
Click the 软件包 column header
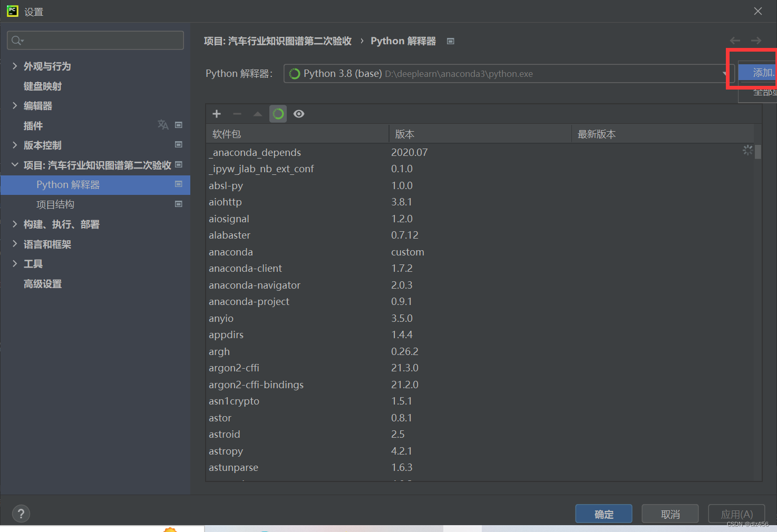click(297, 134)
